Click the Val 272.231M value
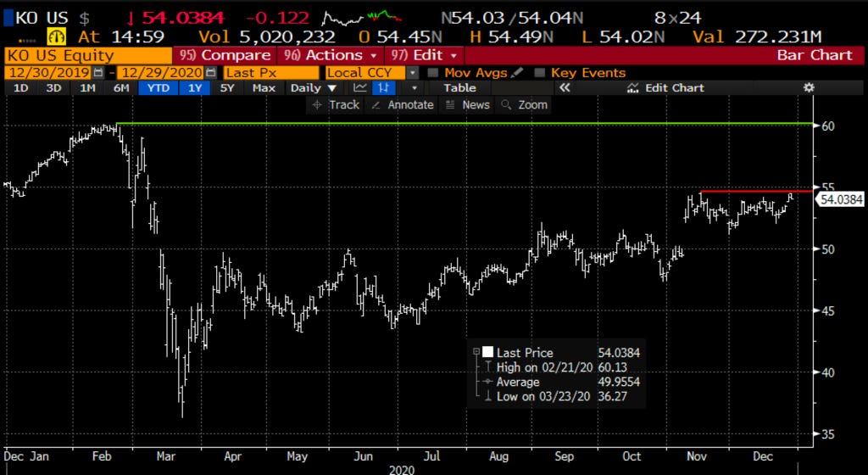This screenshot has width=868, height=475. (x=757, y=37)
